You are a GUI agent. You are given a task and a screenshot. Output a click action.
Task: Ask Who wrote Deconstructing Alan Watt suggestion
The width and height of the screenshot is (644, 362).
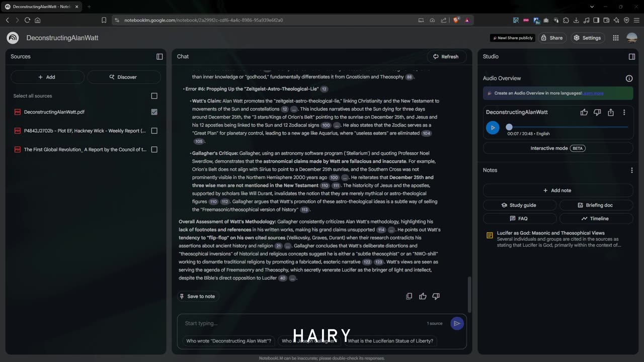point(228,341)
